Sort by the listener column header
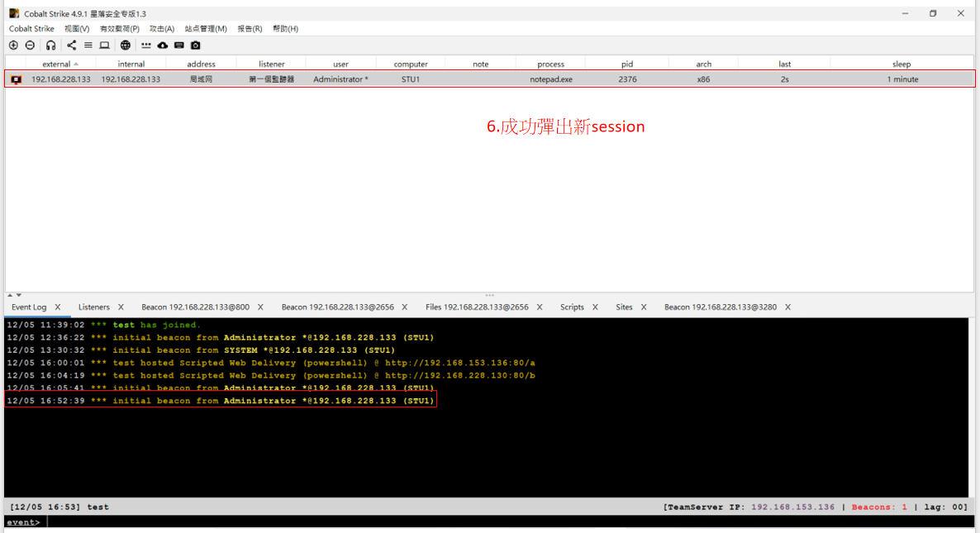Image resolution: width=980 pixels, height=533 pixels. (271, 64)
